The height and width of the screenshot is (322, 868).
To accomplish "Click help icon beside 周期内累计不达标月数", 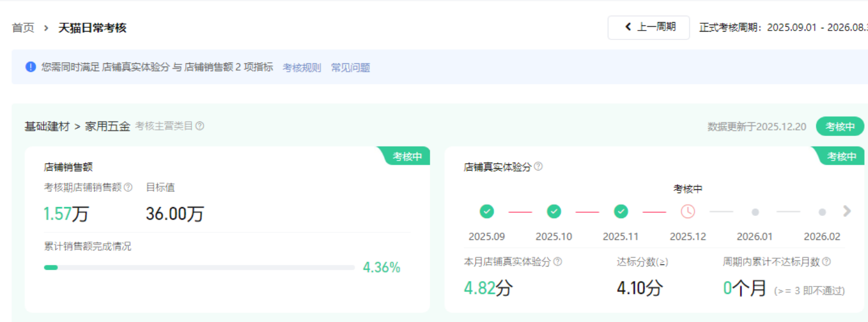I will pyautogui.click(x=826, y=261).
